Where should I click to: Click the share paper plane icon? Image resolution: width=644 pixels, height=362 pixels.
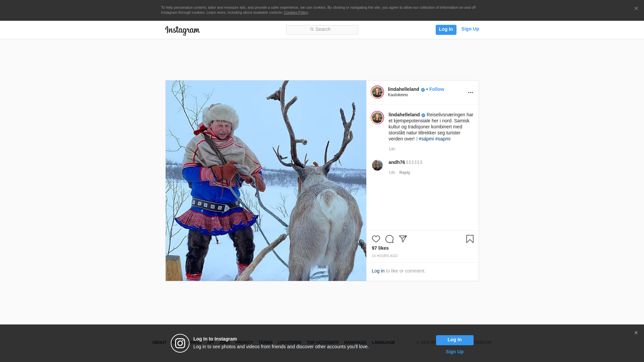click(x=402, y=239)
